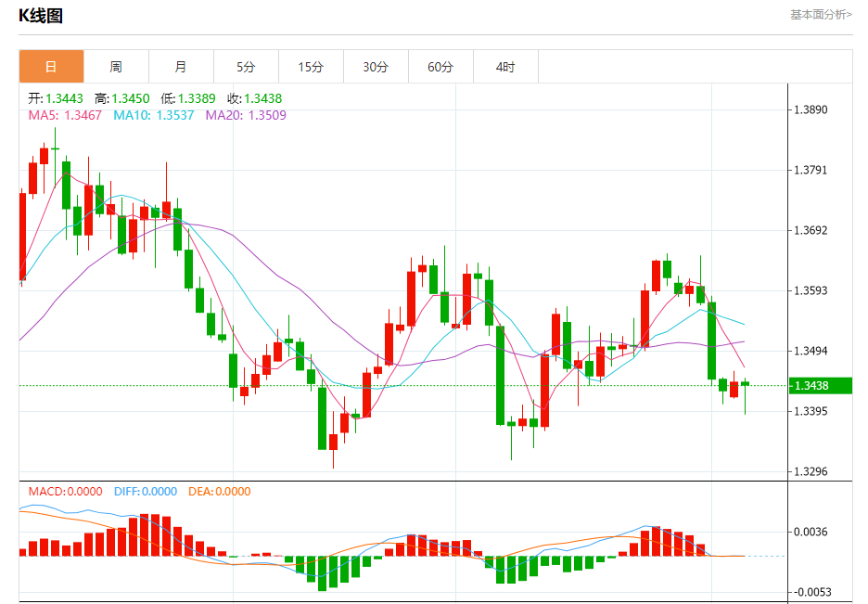Open the 60分 timeframe tab
The width and height of the screenshot is (868, 604).
pyautogui.click(x=440, y=67)
